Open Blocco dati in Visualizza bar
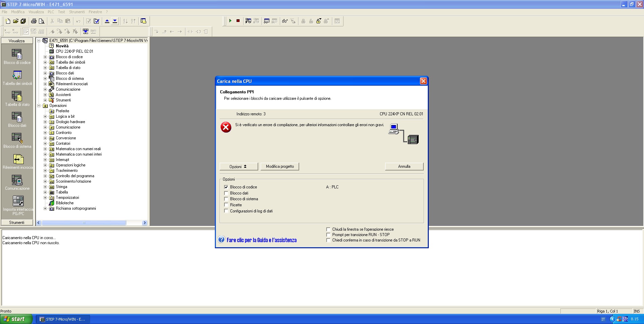 pyautogui.click(x=17, y=119)
